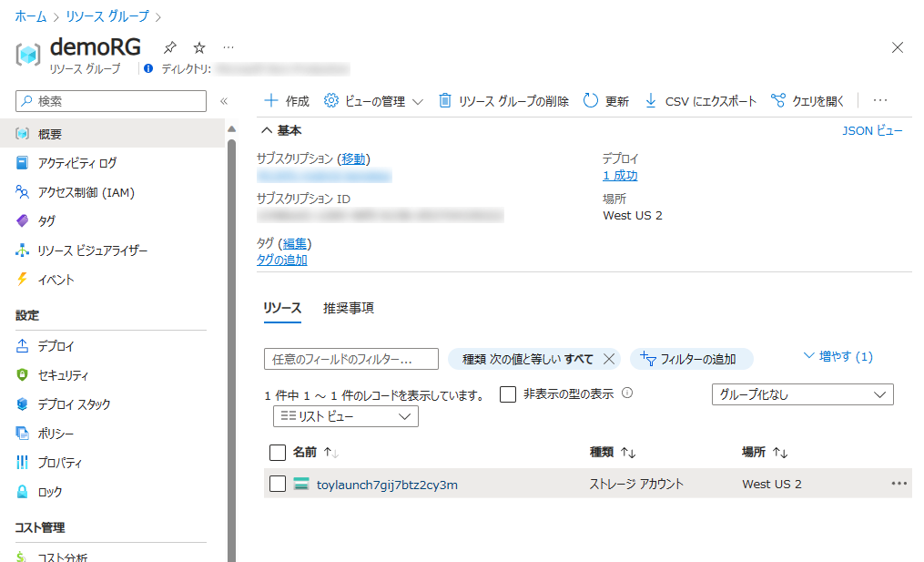The image size is (924, 562).
Task: Enable 非表示の型の表示 checkbox
Action: 508,394
